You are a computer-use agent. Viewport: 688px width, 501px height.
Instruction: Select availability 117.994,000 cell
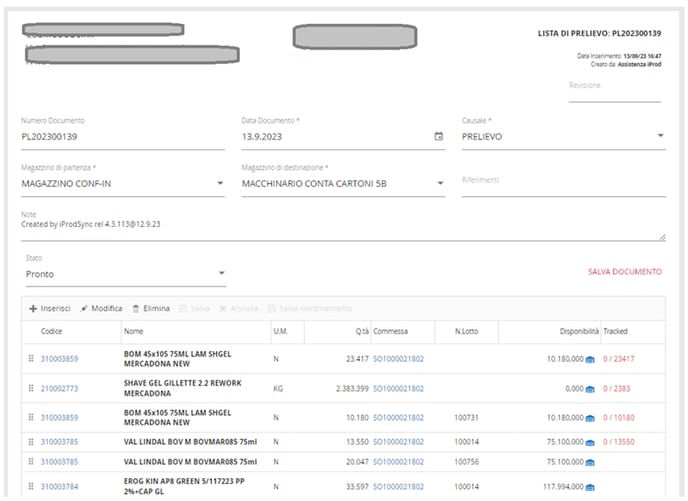point(563,487)
